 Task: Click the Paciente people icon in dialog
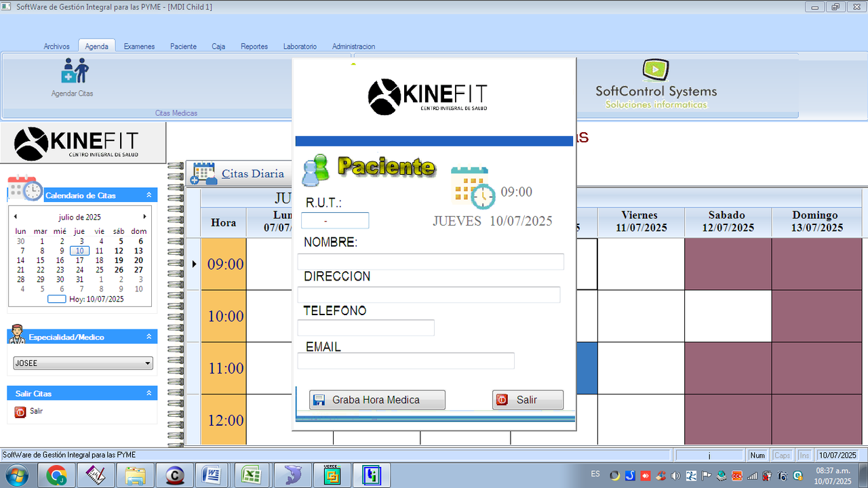(x=315, y=171)
